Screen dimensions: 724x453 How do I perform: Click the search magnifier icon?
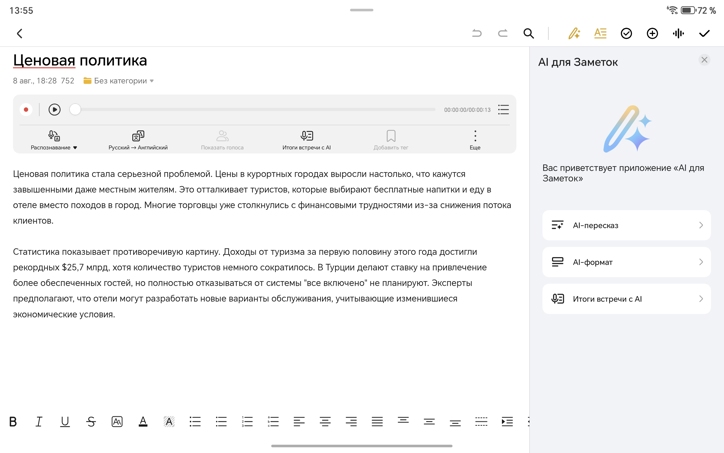[x=528, y=34]
